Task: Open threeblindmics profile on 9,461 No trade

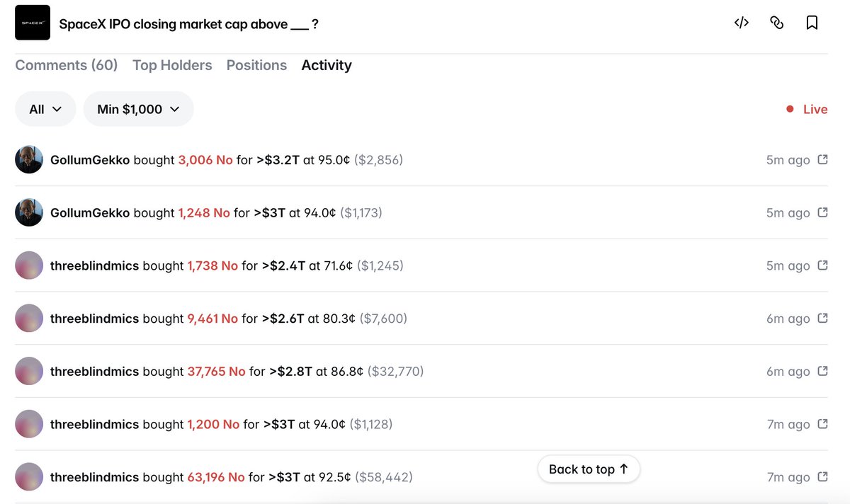Action: (95, 319)
